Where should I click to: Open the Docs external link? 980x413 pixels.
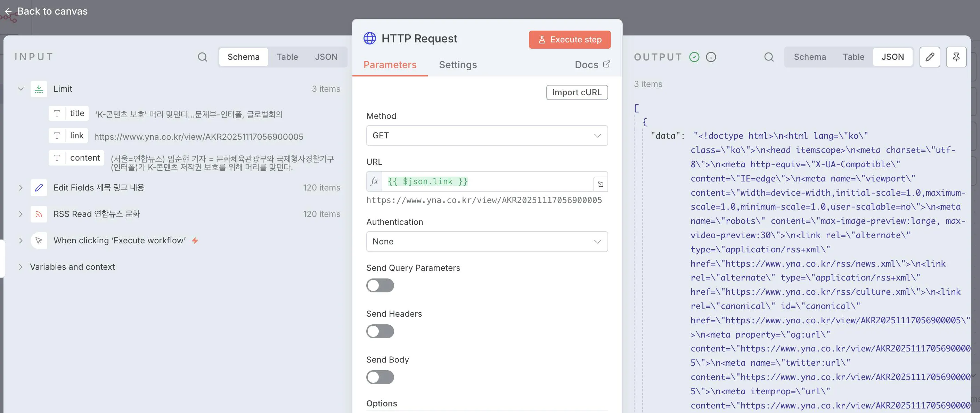coord(592,65)
